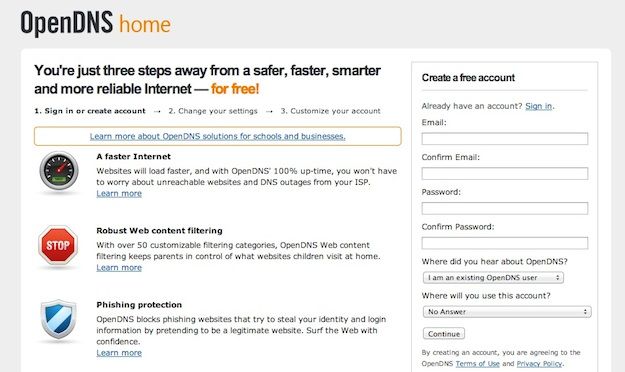The height and width of the screenshot is (372, 625).
Task: Click into the Password field
Action: coord(505,208)
